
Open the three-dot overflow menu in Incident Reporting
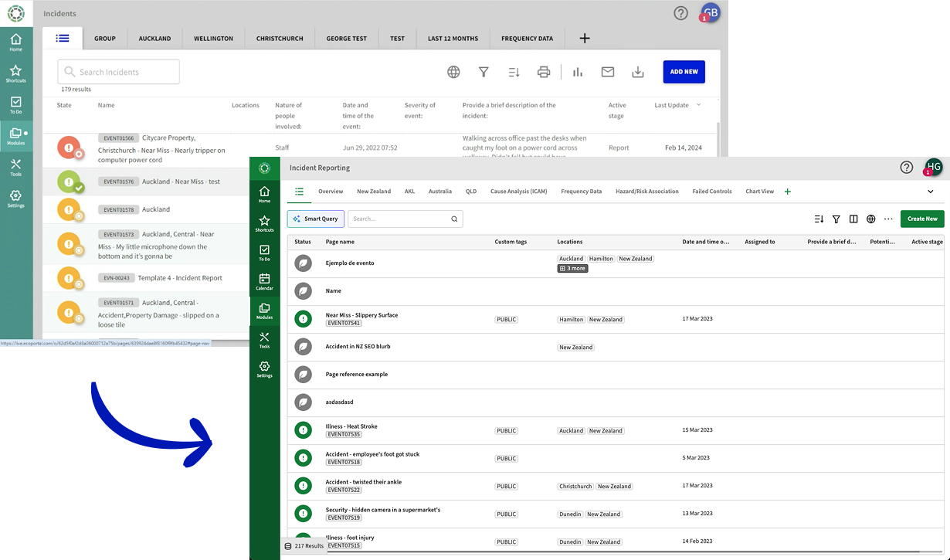coord(888,219)
